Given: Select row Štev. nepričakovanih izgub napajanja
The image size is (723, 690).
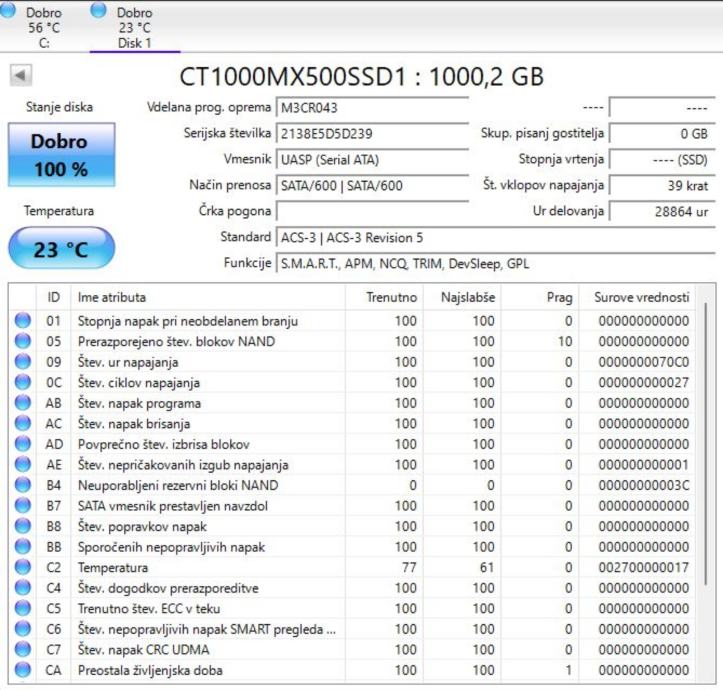Looking at the screenshot, I should 352,464.
